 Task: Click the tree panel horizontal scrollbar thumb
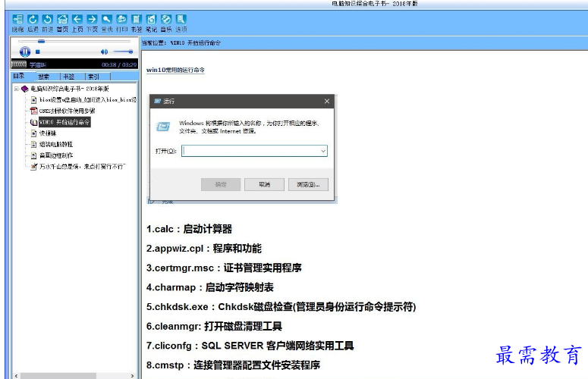58,376
